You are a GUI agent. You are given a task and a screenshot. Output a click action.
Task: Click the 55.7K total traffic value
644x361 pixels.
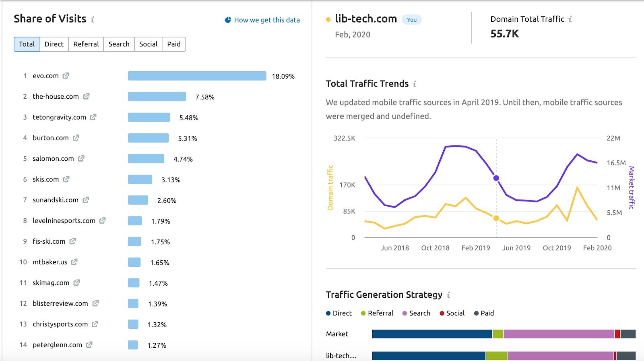[x=505, y=34]
